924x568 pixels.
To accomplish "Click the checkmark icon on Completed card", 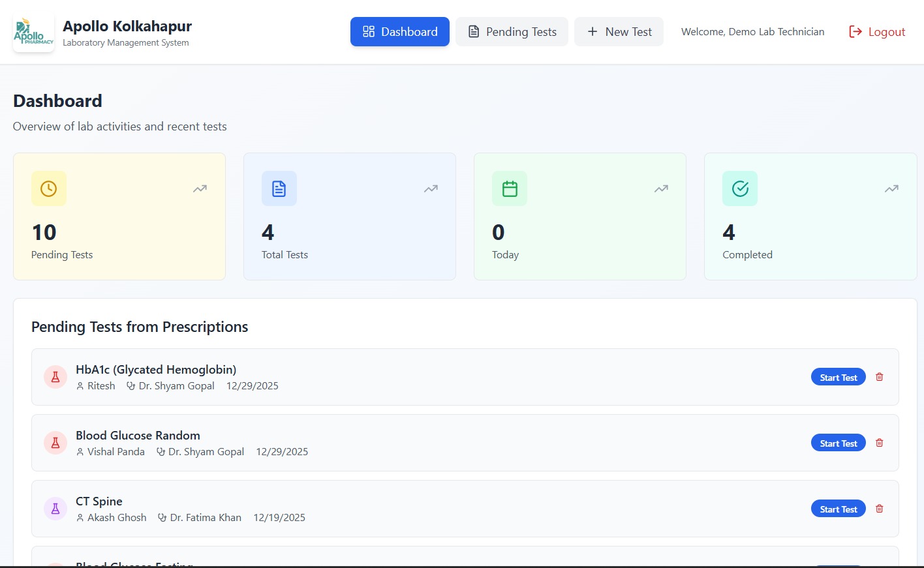I will (739, 188).
